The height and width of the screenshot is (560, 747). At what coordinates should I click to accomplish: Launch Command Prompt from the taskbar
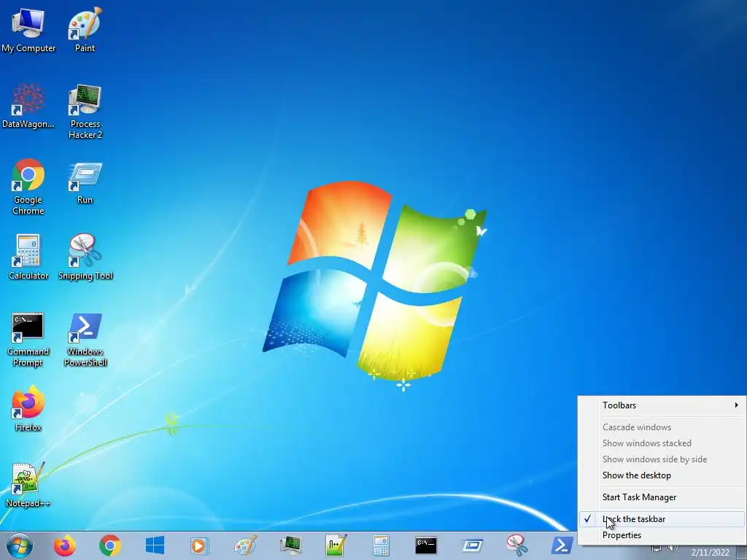click(x=426, y=545)
